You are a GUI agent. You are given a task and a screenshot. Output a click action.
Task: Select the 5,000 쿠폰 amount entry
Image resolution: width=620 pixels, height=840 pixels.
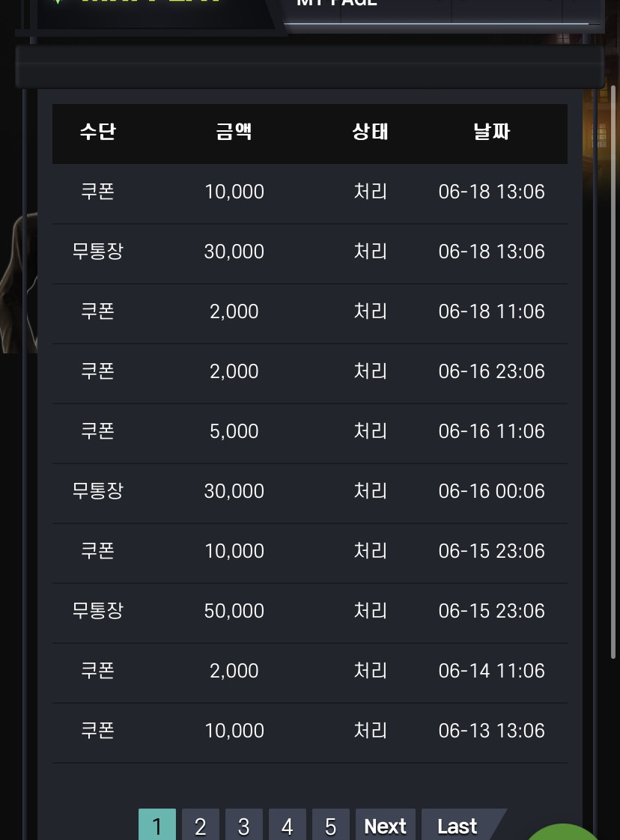pos(234,431)
